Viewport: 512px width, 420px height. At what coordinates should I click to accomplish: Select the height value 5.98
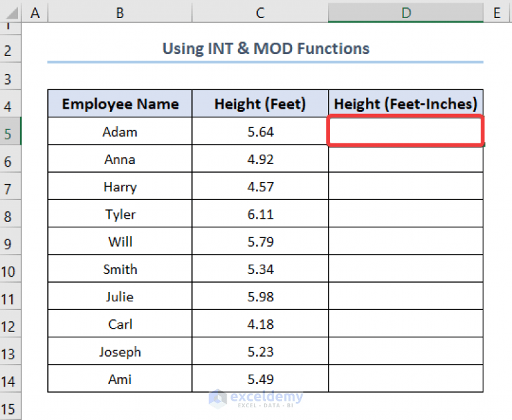[x=260, y=296]
